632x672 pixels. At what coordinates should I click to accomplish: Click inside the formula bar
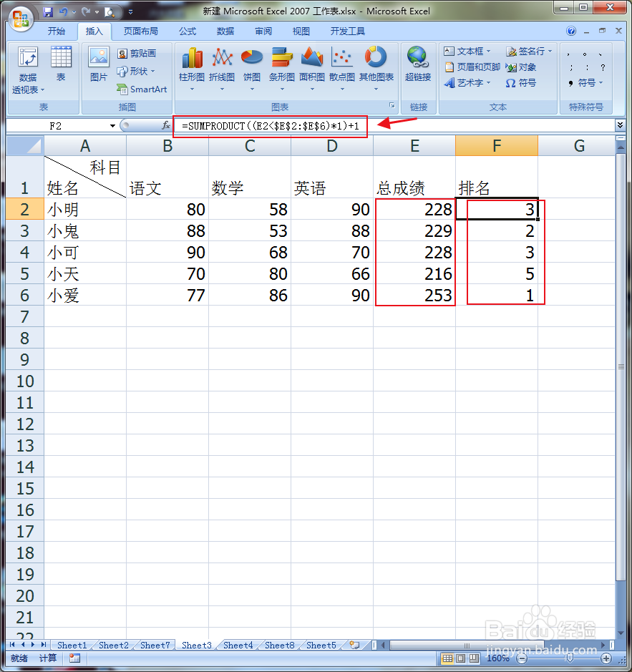[286, 125]
